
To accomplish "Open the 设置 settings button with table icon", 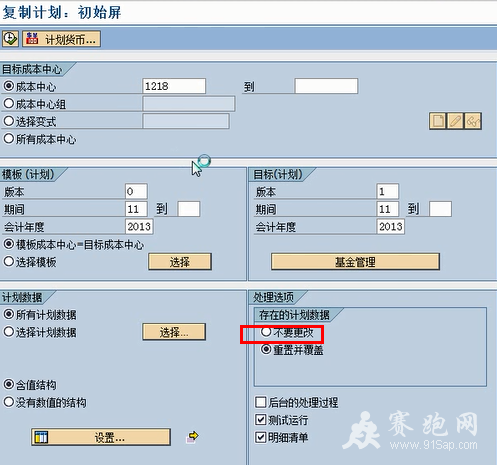I will tap(101, 437).
